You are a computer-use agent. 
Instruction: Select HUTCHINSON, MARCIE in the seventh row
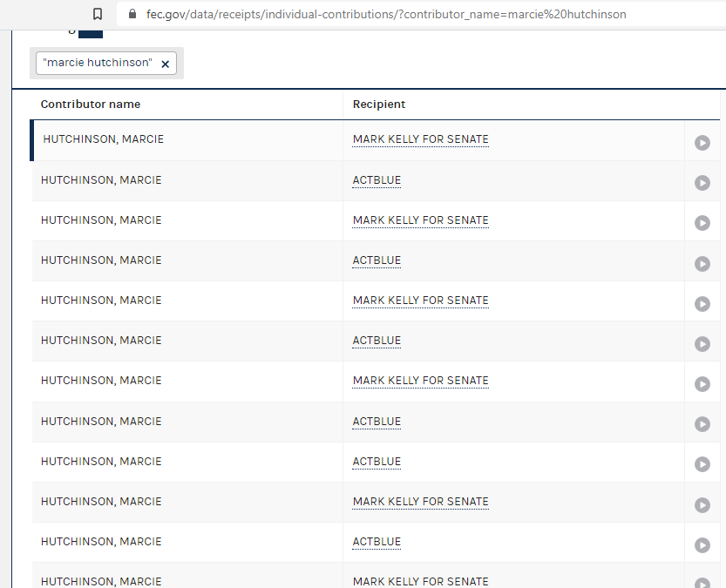point(101,381)
